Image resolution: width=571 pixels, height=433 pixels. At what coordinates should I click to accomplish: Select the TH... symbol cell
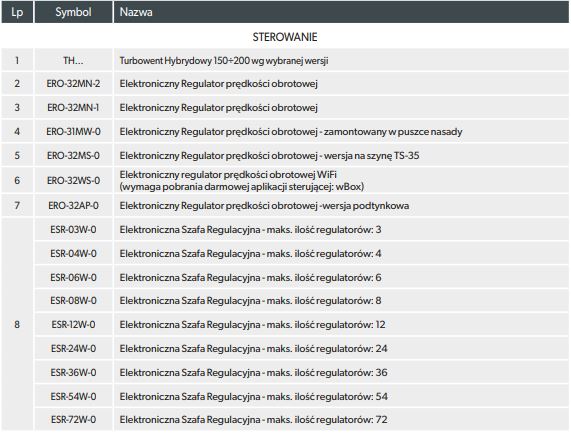coord(73,60)
